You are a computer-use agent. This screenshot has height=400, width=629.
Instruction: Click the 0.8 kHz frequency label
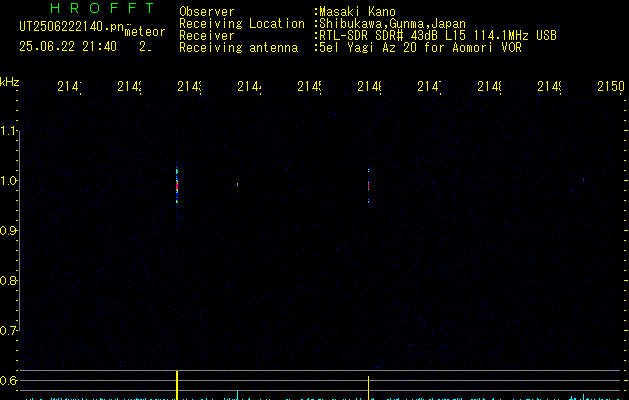pyautogui.click(x=8, y=280)
